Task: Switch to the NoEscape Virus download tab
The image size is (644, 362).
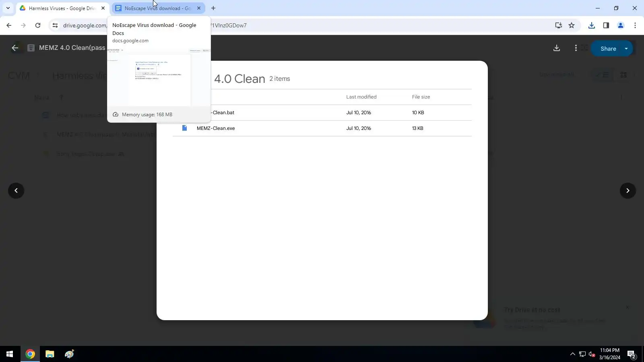Action: [157, 8]
